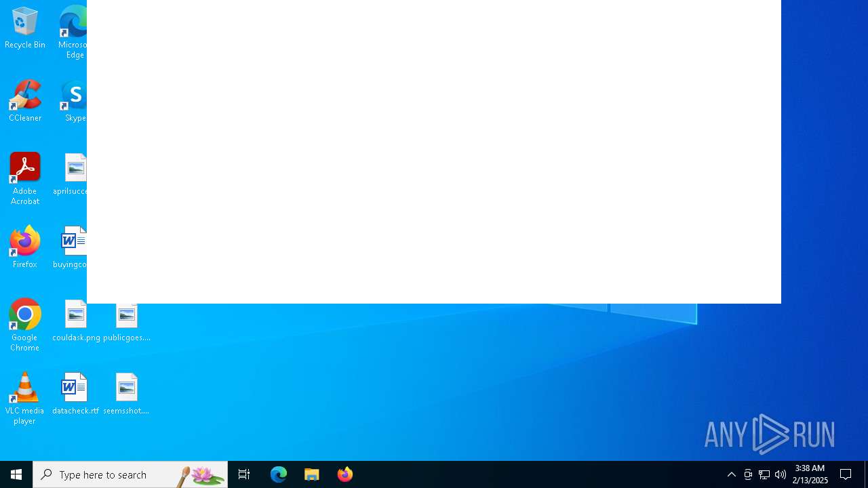
Task: Click the Type here to search box
Action: click(x=130, y=474)
